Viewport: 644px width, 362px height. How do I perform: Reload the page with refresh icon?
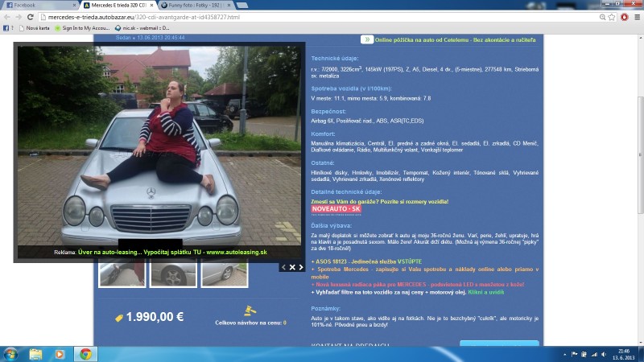31,17
